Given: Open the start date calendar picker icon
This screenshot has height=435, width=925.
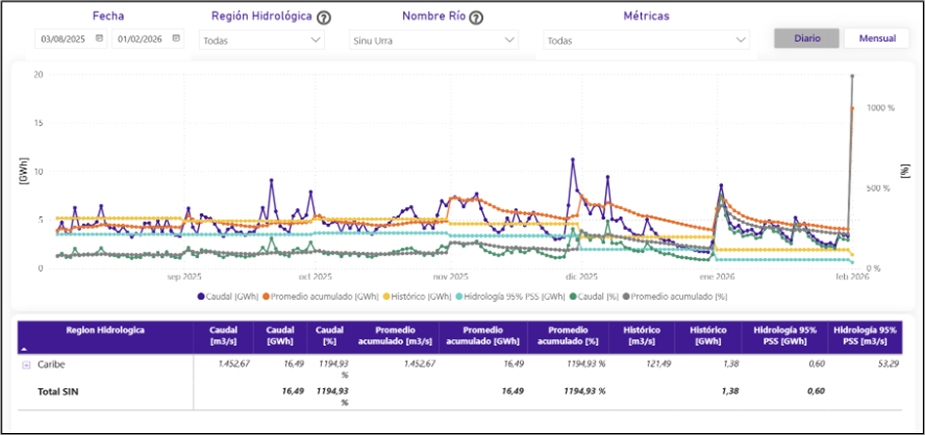Looking at the screenshot, I should click(x=98, y=39).
